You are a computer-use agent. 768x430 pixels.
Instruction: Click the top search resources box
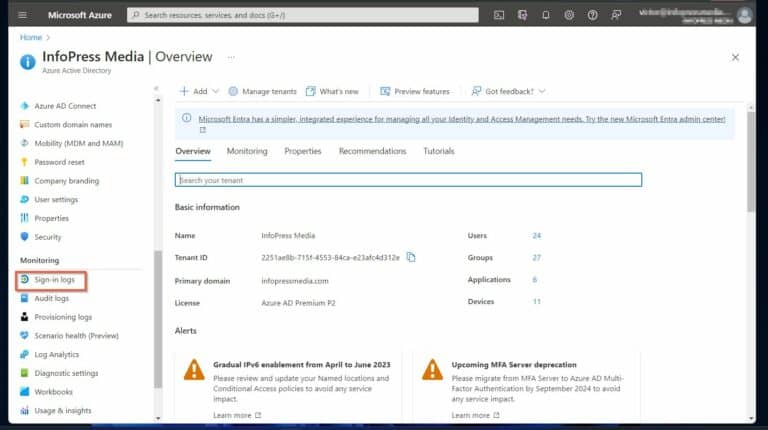coord(303,15)
